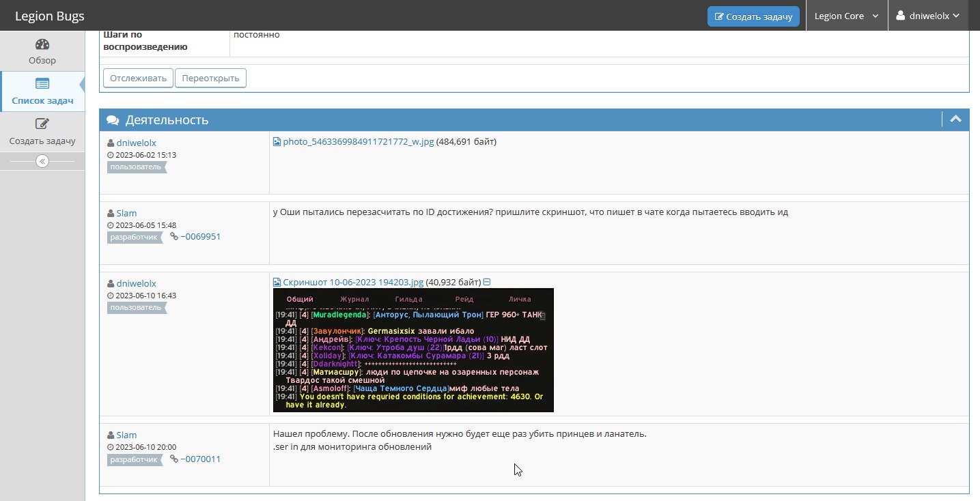980x501 pixels.
Task: Collapse the sidebar with double-arrow icon
Action: coord(42,162)
